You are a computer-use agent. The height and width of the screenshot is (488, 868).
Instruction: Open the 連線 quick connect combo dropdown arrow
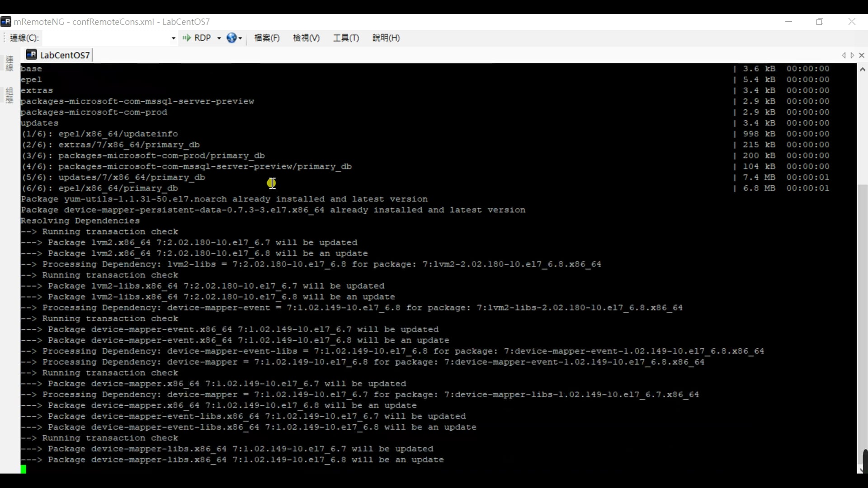tap(173, 38)
